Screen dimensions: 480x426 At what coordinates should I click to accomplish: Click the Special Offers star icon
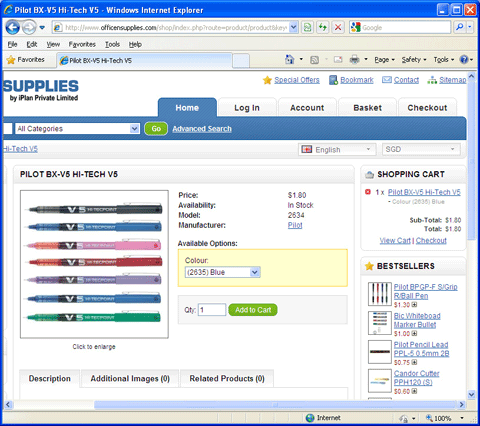(x=267, y=80)
